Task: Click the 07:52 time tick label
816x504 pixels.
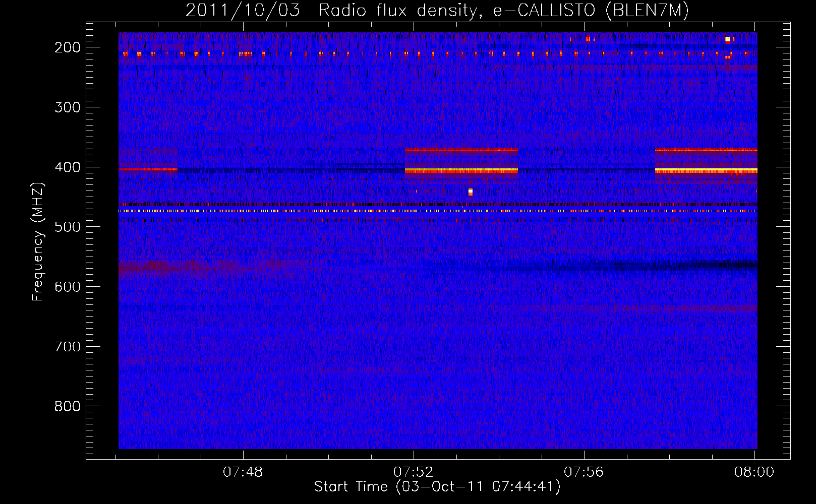Action: click(414, 472)
